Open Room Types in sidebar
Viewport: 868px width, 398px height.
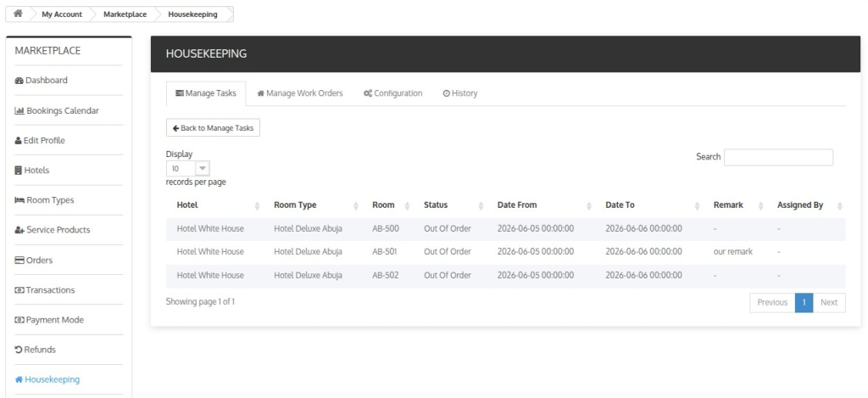click(44, 200)
